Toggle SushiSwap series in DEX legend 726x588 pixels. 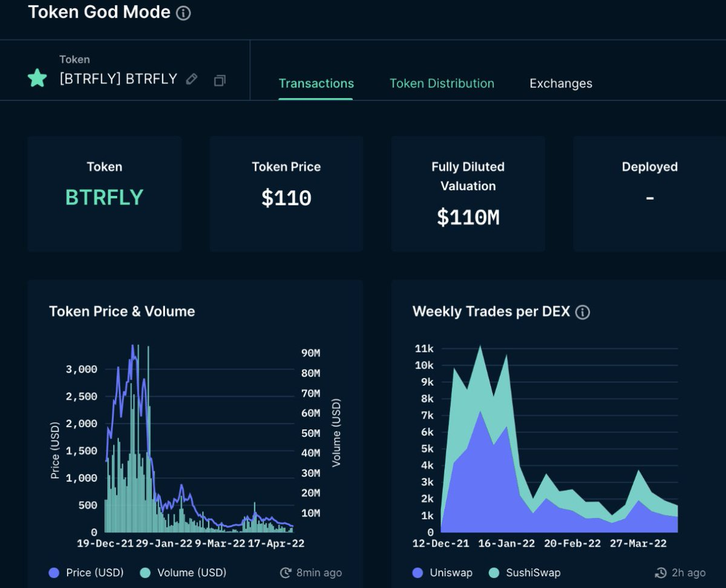point(525,572)
